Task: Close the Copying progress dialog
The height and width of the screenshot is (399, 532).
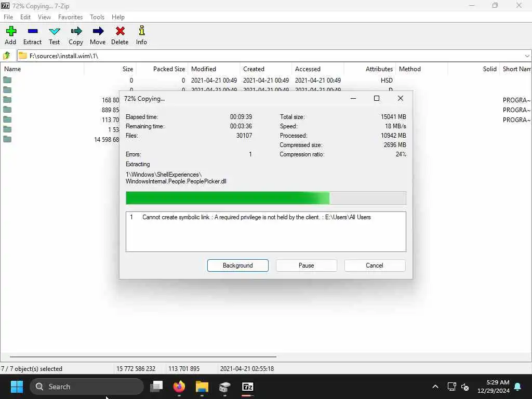Action: tap(401, 98)
